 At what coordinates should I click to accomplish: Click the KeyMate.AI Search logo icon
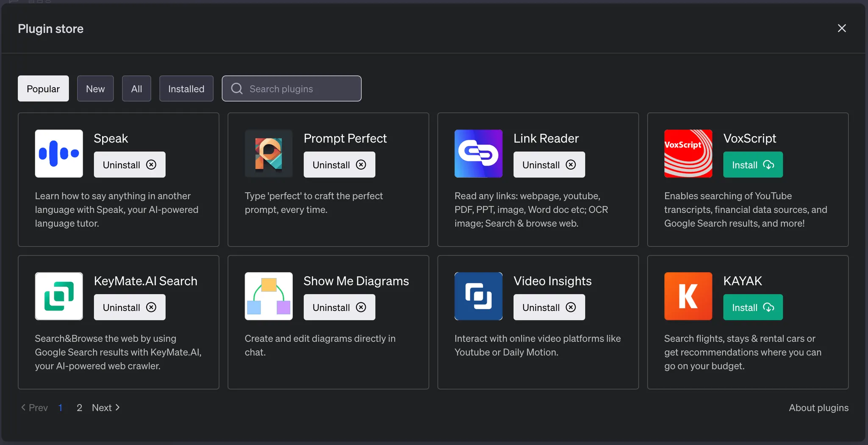click(59, 296)
